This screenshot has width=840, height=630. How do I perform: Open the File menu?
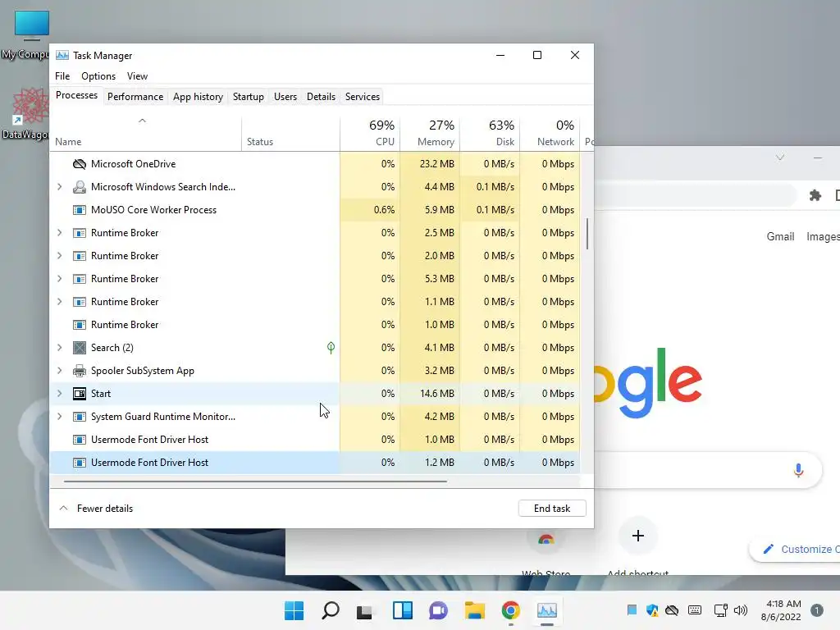(62, 76)
